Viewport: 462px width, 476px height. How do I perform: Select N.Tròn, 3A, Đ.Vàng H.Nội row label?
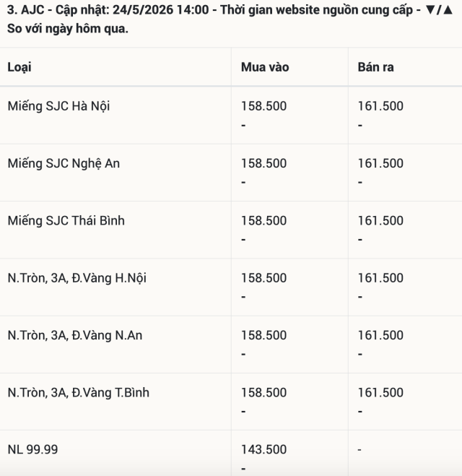[x=77, y=278]
